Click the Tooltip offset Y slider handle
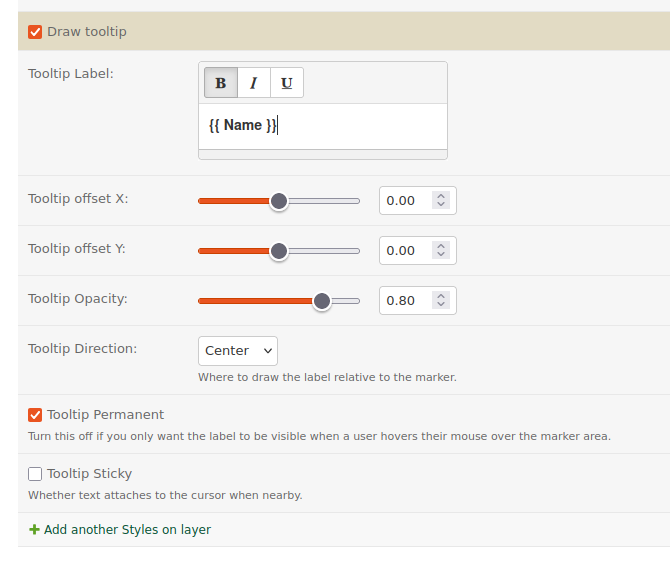 [x=279, y=251]
